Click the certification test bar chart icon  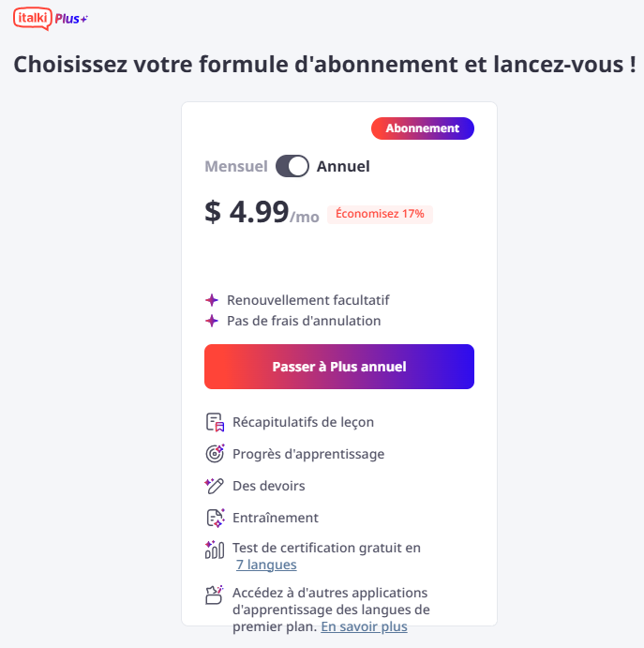coord(215,550)
